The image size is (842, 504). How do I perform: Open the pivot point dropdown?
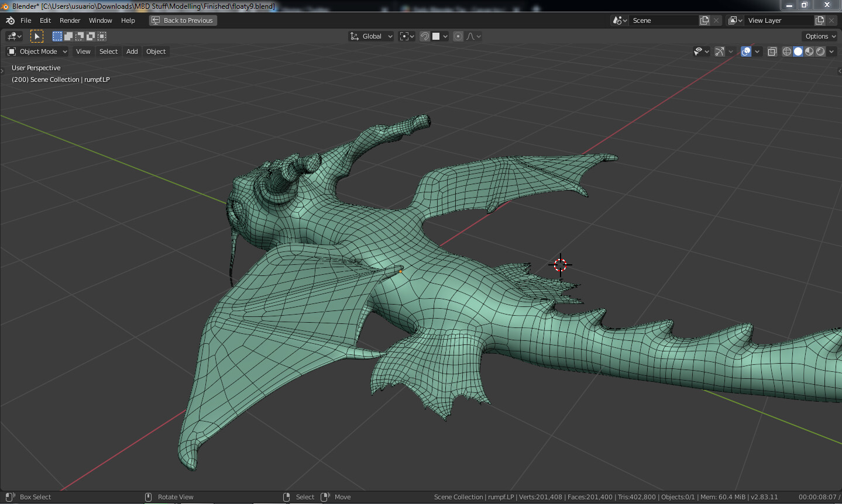[407, 36]
